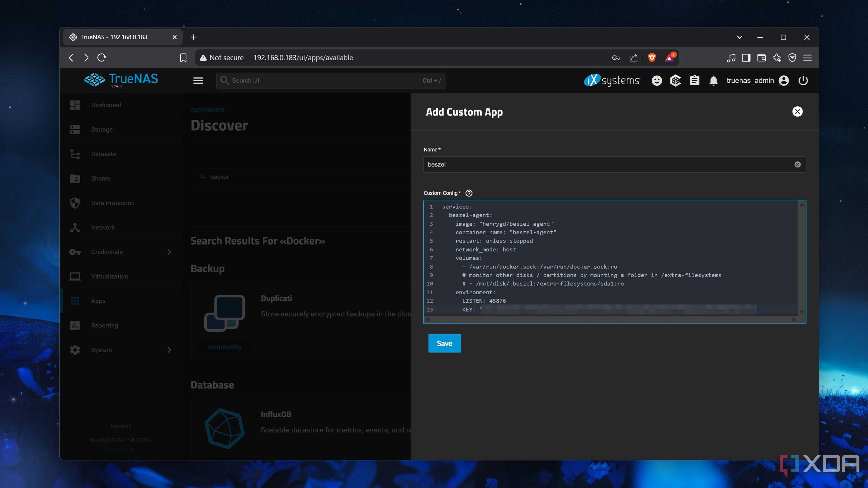This screenshot has height=488, width=868.
Task: Toggle sidebar with the hamburger menu
Action: [198, 80]
